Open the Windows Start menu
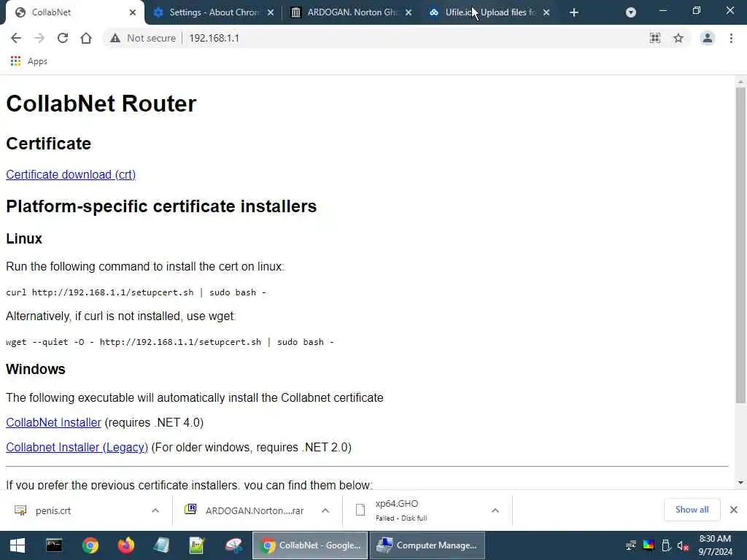The width and height of the screenshot is (747, 560). coord(18,545)
